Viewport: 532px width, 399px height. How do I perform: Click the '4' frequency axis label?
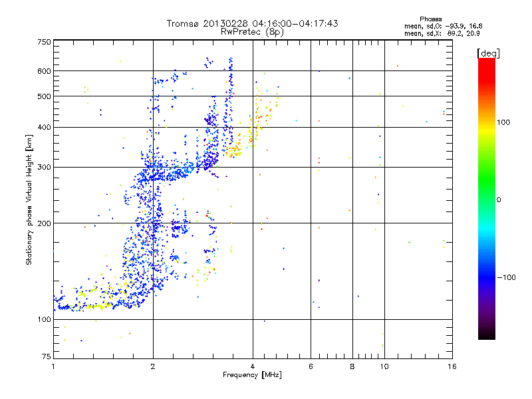click(253, 366)
